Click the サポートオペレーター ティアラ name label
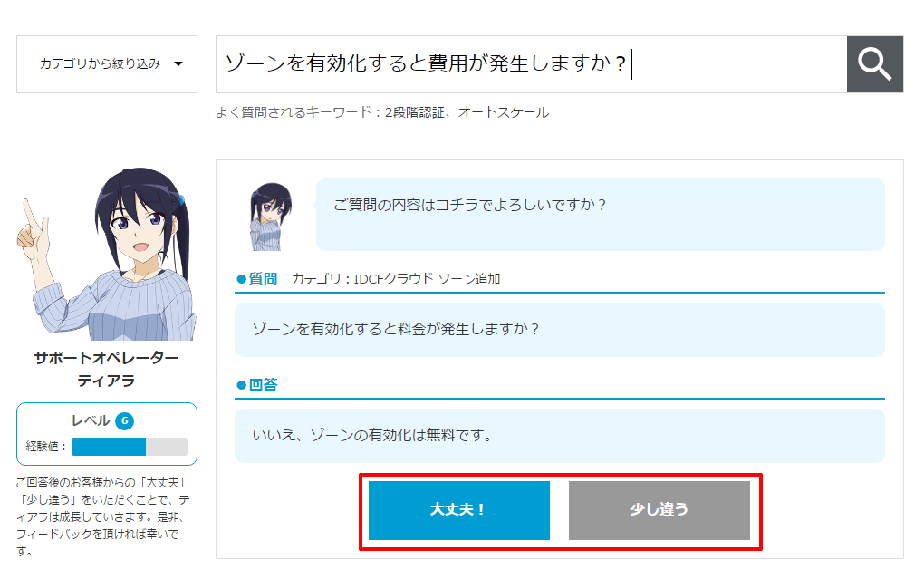This screenshot has height=569, width=924. pyautogui.click(x=106, y=369)
